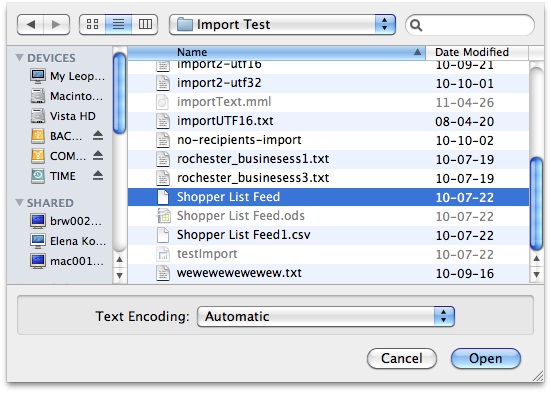This screenshot has width=551, height=393.
Task: Click the importText.mml file icon
Action: point(163,102)
